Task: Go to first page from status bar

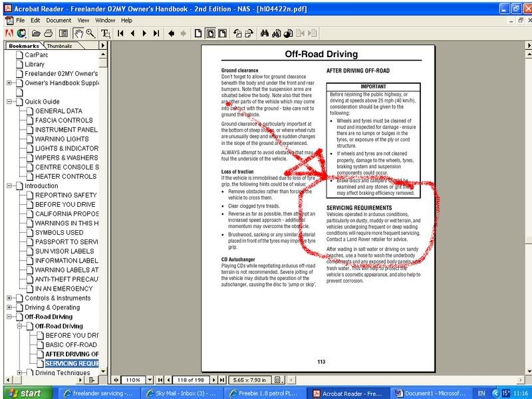Action: pos(160,380)
